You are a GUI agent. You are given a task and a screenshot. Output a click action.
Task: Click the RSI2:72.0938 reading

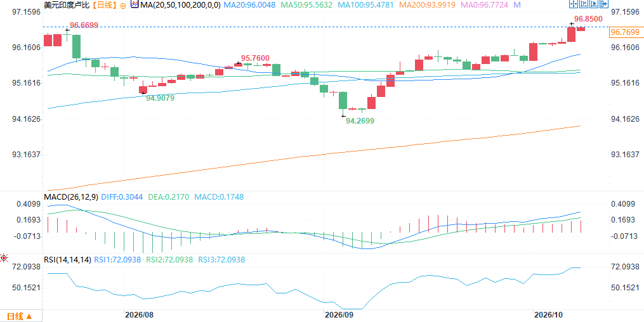click(170, 260)
